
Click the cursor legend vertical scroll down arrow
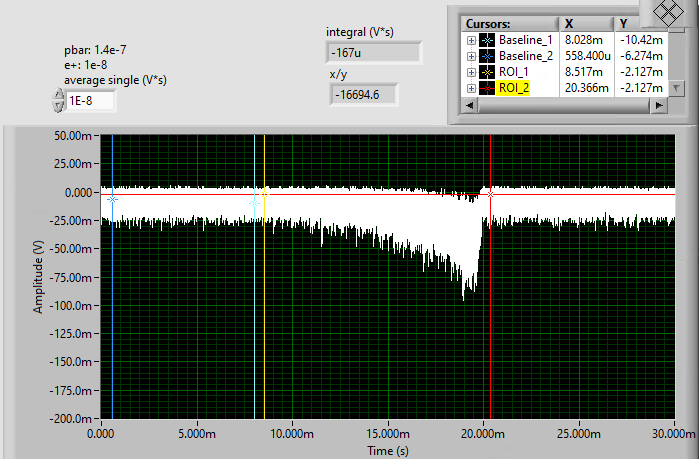(x=676, y=88)
